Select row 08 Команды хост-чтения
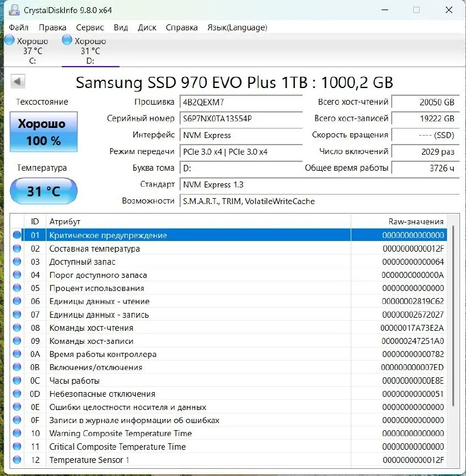 pos(229,328)
